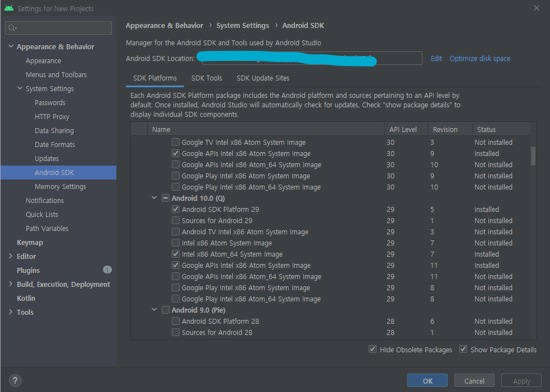Image resolution: width=550 pixels, height=392 pixels.
Task: Toggle Hide Obsolete Packages checkbox
Action: pos(373,350)
